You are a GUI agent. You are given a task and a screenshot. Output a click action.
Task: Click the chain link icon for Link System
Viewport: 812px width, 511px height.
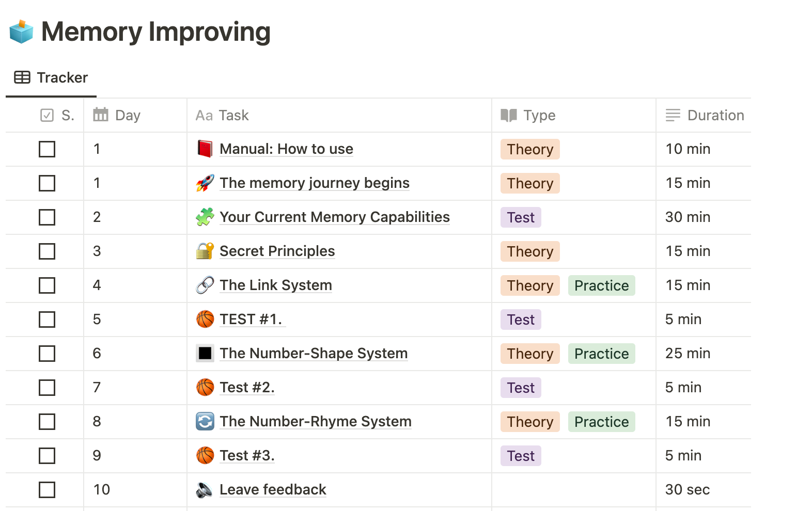[x=205, y=285]
